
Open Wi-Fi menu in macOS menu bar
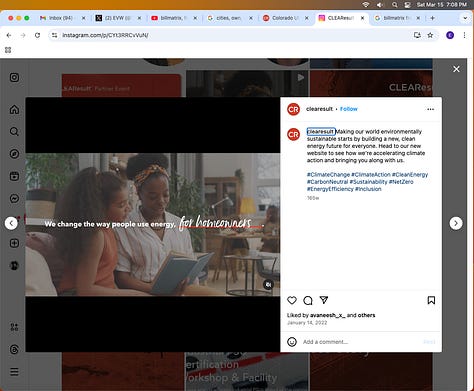(x=366, y=5)
